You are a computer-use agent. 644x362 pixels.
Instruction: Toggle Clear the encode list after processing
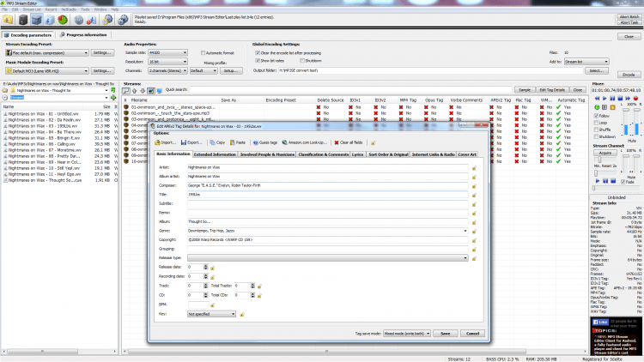point(258,52)
